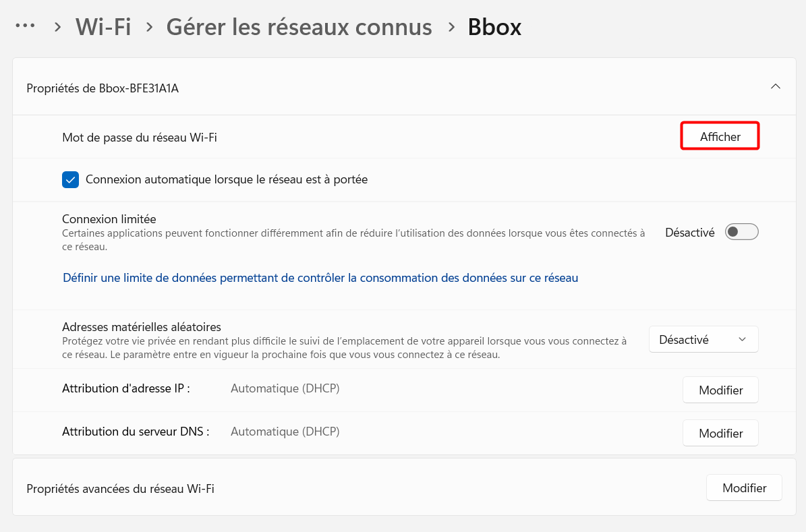Open the data limit definition link
This screenshot has height=532, width=806.
coord(320,278)
